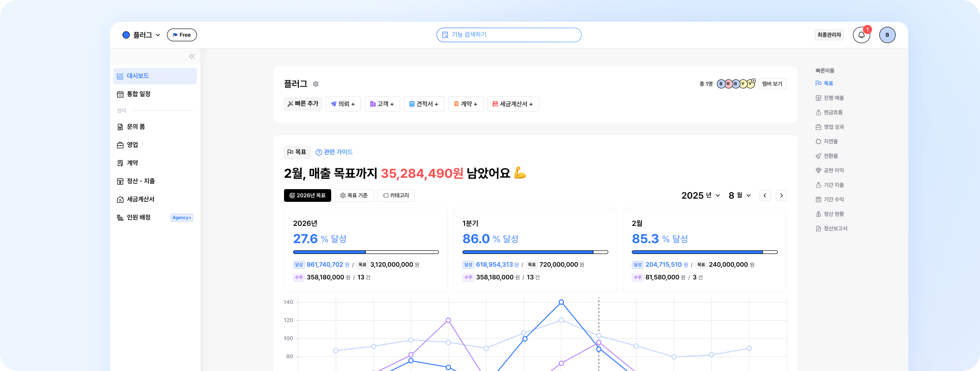Jump to 정산 현황 in quick navigation
The height and width of the screenshot is (371, 980).
pos(830,214)
